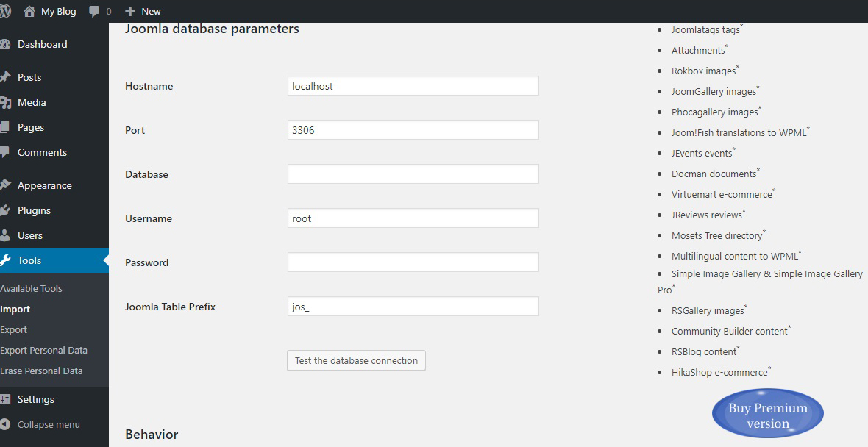
Task: Open the comments bubble icon
Action: pyautogui.click(x=95, y=11)
